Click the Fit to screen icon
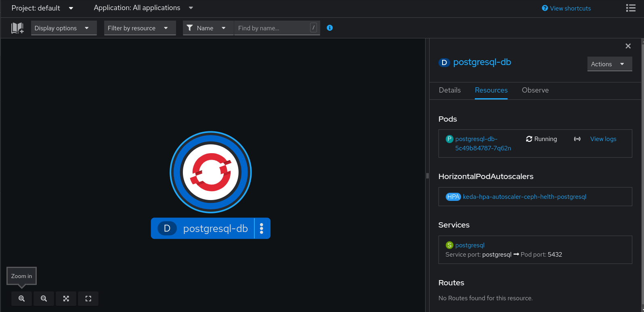Screen dimensions: 644x312 [x=66, y=299]
